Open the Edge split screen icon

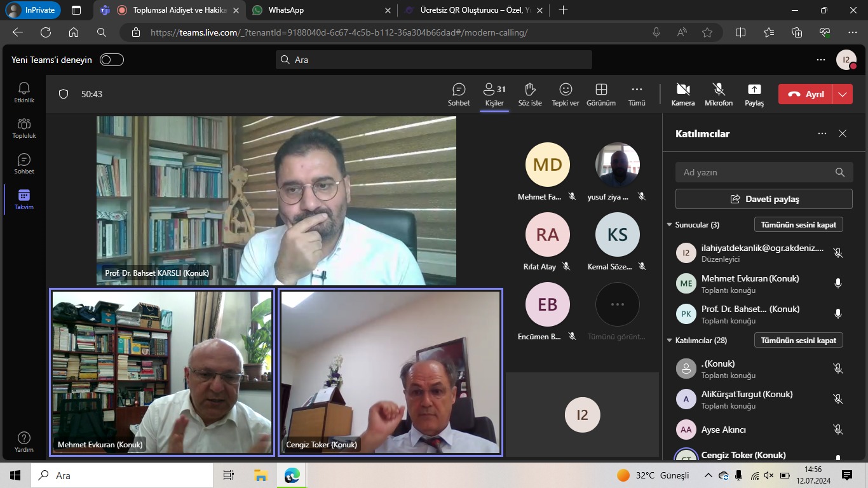pyautogui.click(x=740, y=32)
